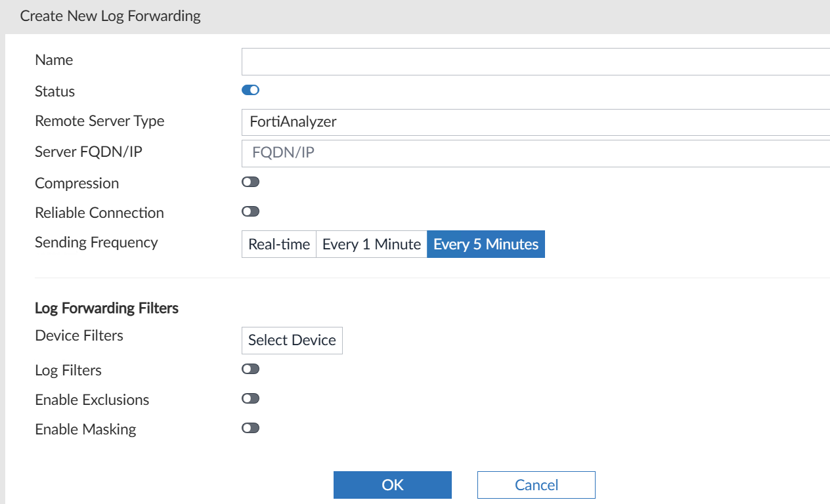Change server type from FortiAnalyzer
The width and height of the screenshot is (830, 504).
tap(460, 121)
